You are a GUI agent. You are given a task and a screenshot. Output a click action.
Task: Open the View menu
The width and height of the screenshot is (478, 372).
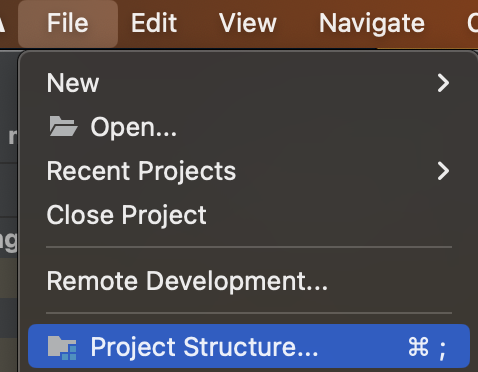(248, 23)
